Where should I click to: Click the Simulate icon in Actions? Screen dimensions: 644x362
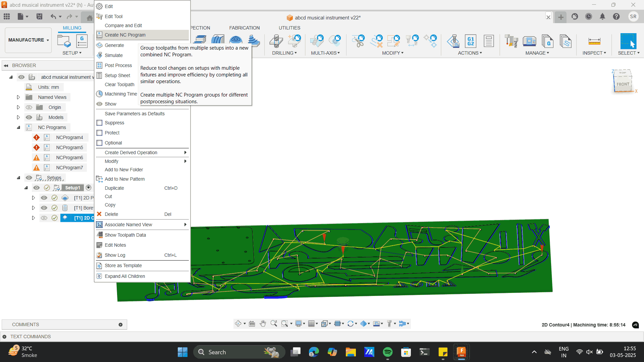click(453, 41)
